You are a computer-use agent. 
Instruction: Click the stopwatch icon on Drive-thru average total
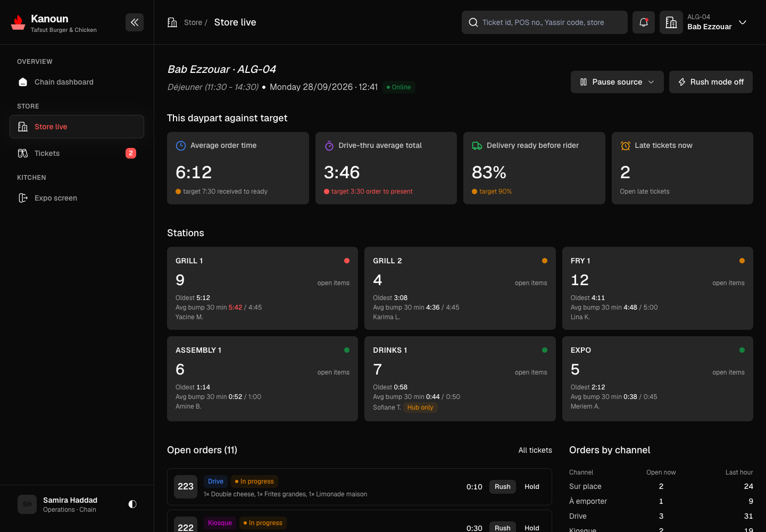click(x=329, y=146)
